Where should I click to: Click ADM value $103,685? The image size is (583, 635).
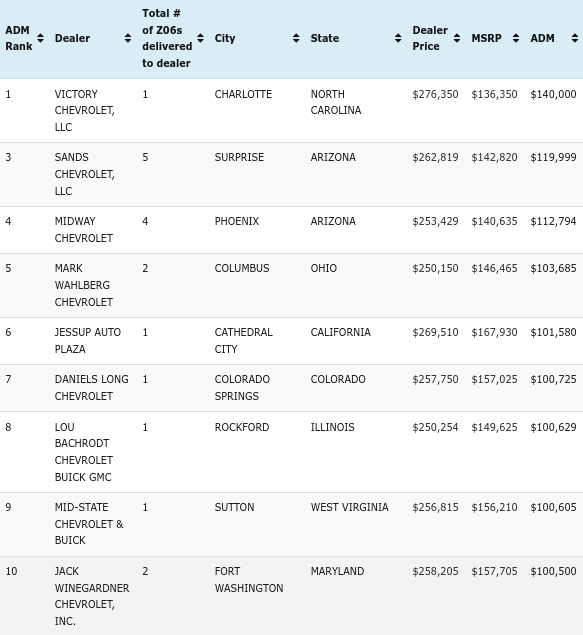[x=553, y=268]
